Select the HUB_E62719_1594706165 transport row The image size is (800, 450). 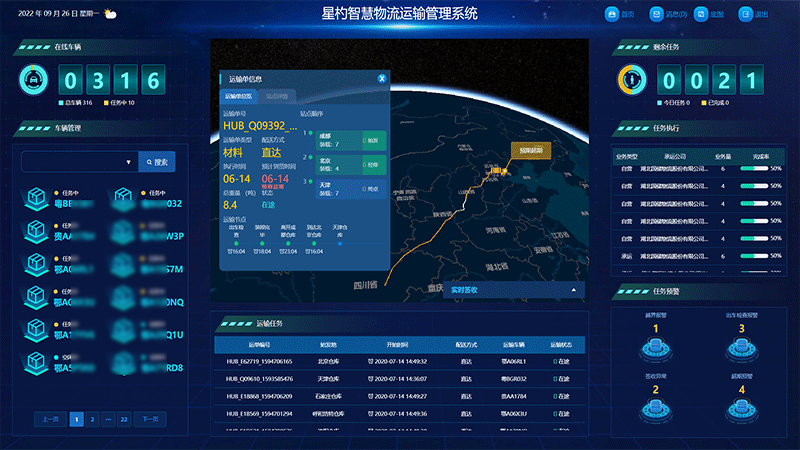click(x=400, y=361)
